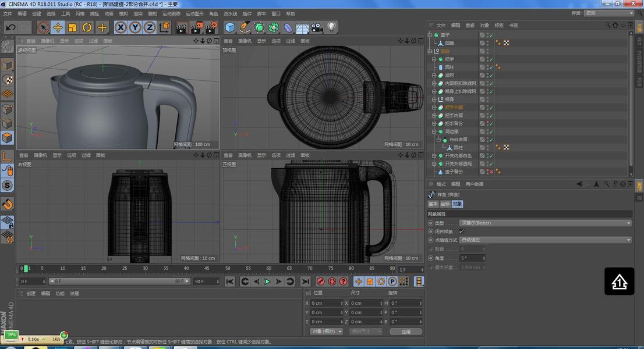Screen dimensions: 644x349
Task: Add a light object via bulb icon
Action: 331,27
